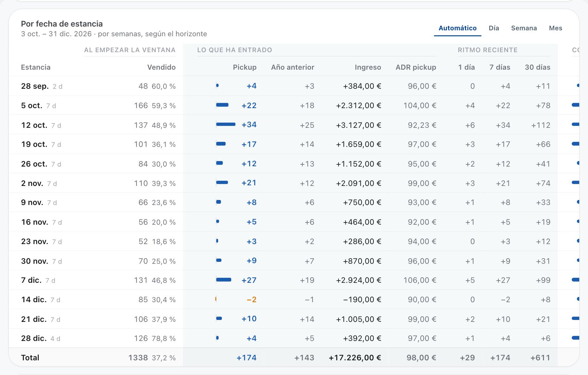Sort by the Vendido column header
This screenshot has height=375, width=588.
point(161,67)
